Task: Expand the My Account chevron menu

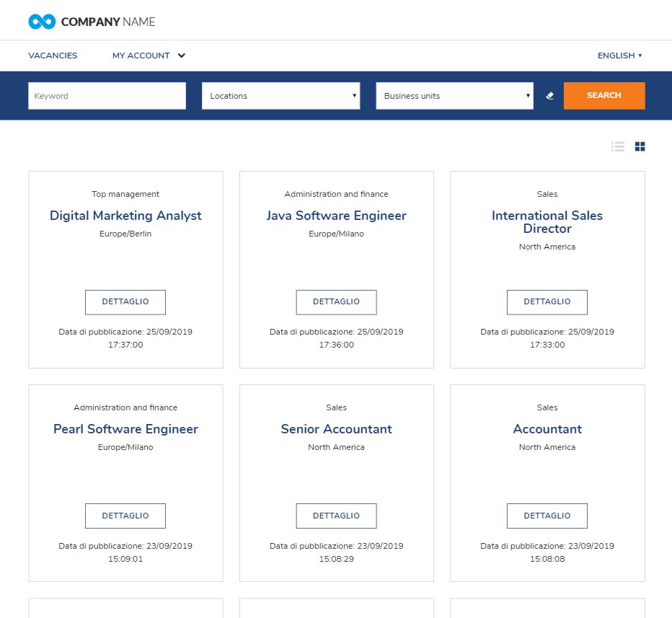Action: tap(181, 56)
